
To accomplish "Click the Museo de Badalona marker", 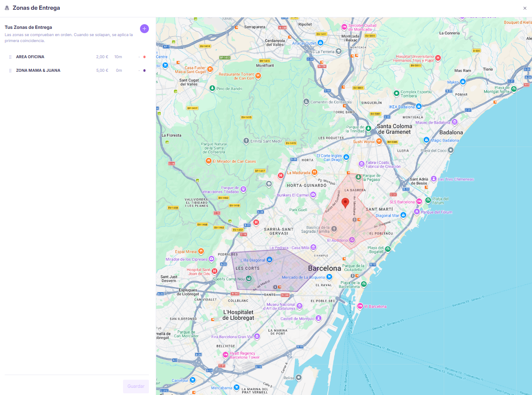I will click(x=455, y=122).
